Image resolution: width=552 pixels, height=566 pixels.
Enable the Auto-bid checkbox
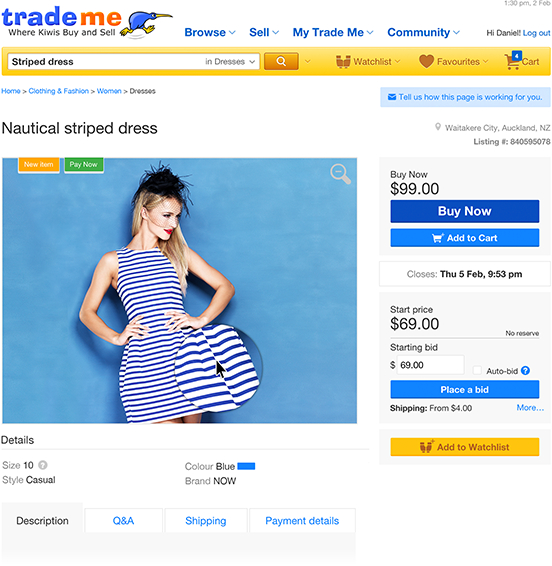pos(477,370)
